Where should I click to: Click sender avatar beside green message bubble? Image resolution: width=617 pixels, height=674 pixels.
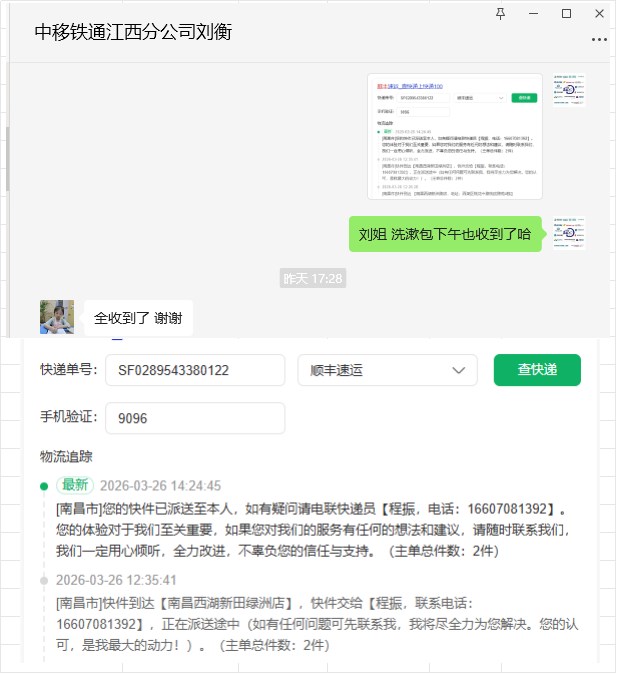click(x=569, y=233)
